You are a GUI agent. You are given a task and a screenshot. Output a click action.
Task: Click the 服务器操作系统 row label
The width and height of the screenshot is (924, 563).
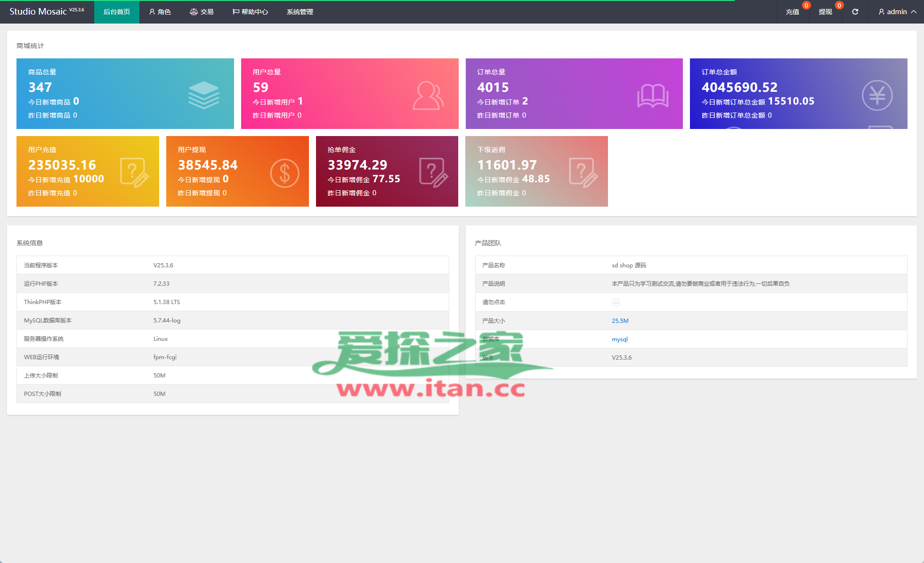(x=44, y=338)
